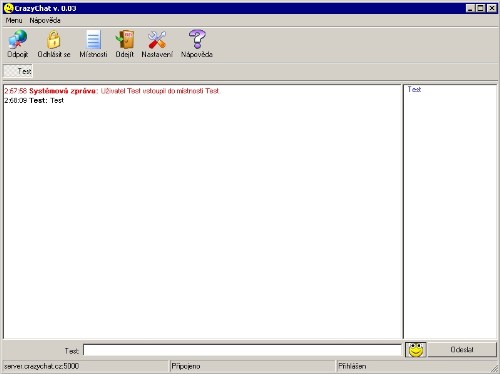This screenshot has width=500, height=374.
Task: Click the Odejít door icon
Action: tap(125, 39)
